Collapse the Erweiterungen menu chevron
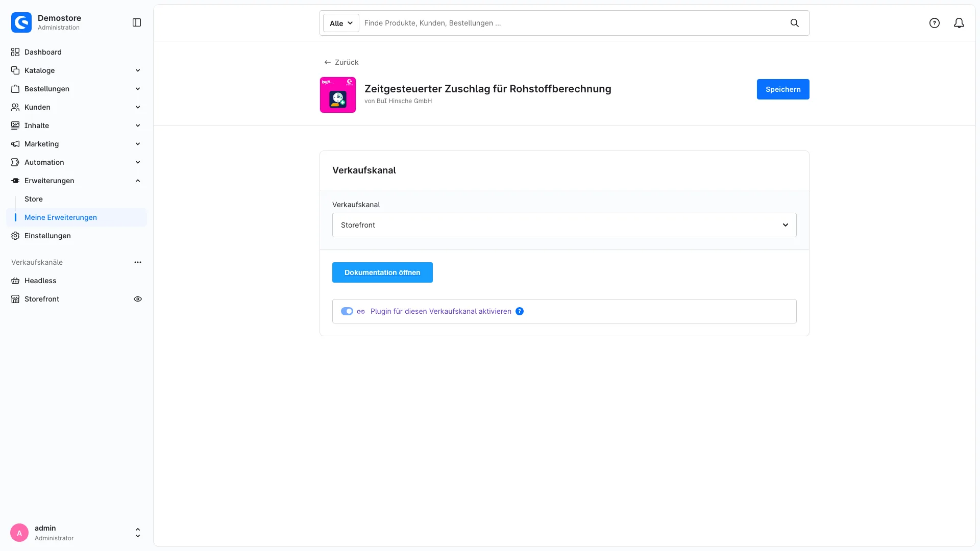 coord(138,181)
